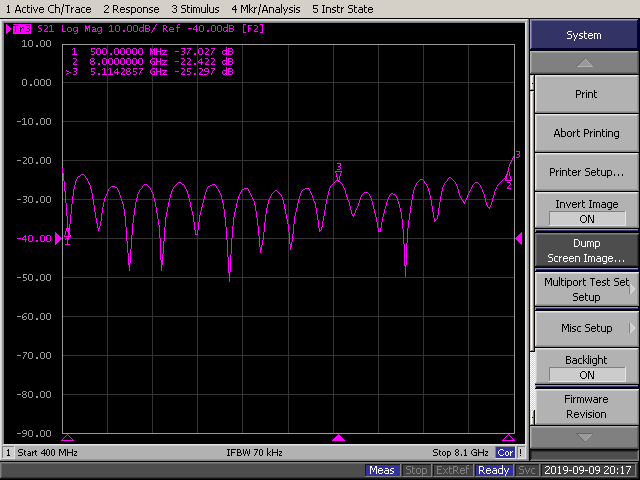Expand the Misc Setup submenu

tap(586, 328)
